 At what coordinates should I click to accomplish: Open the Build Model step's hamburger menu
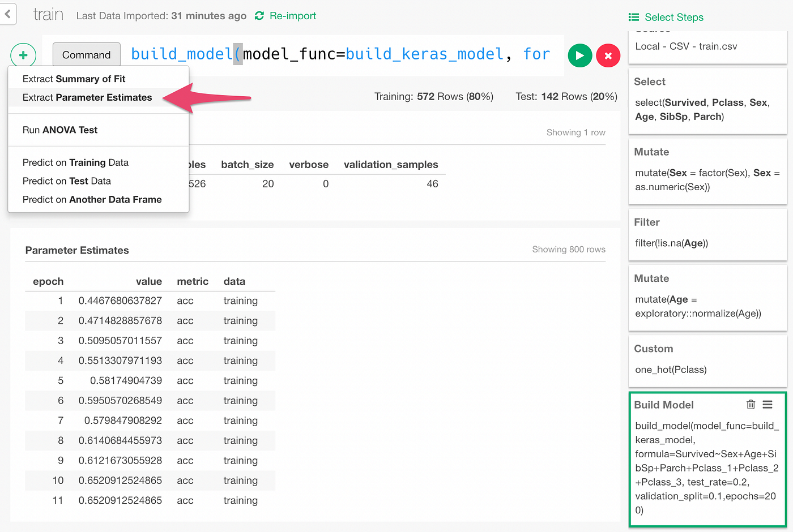click(x=768, y=404)
